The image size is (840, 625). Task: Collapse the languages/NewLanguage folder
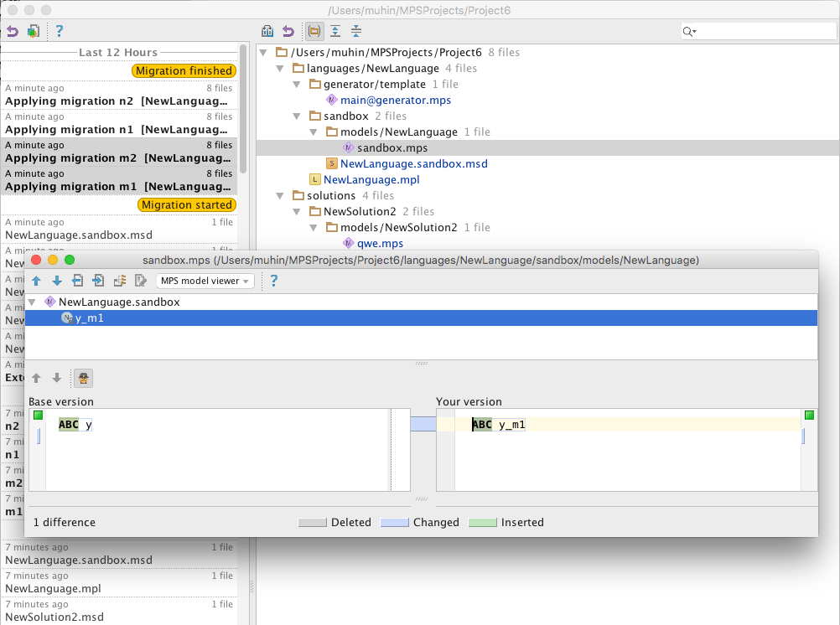click(282, 69)
